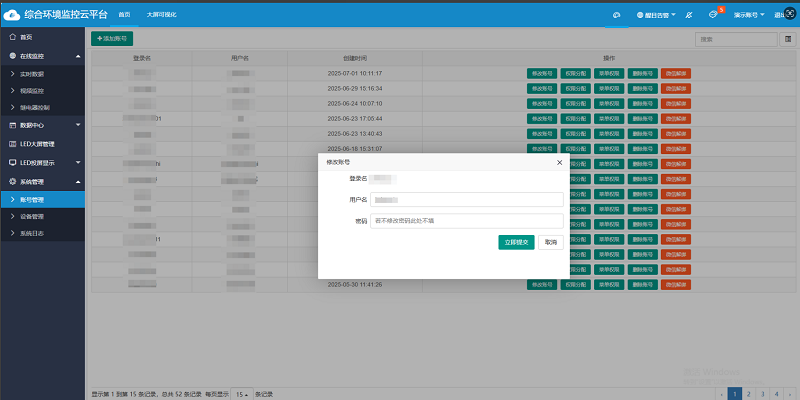Open the 演示账号 account dropdown
The height and width of the screenshot is (400, 800).
[750, 15]
